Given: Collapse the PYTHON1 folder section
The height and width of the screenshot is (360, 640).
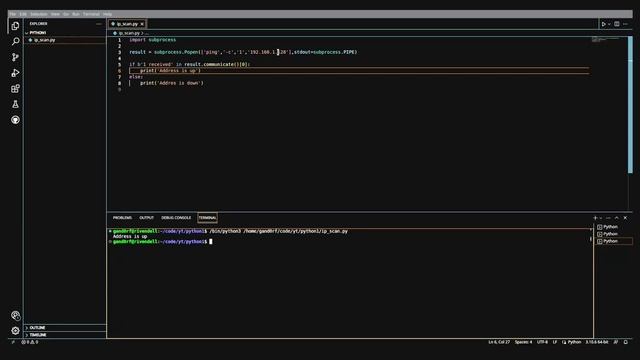Looking at the screenshot, I should [x=38, y=33].
